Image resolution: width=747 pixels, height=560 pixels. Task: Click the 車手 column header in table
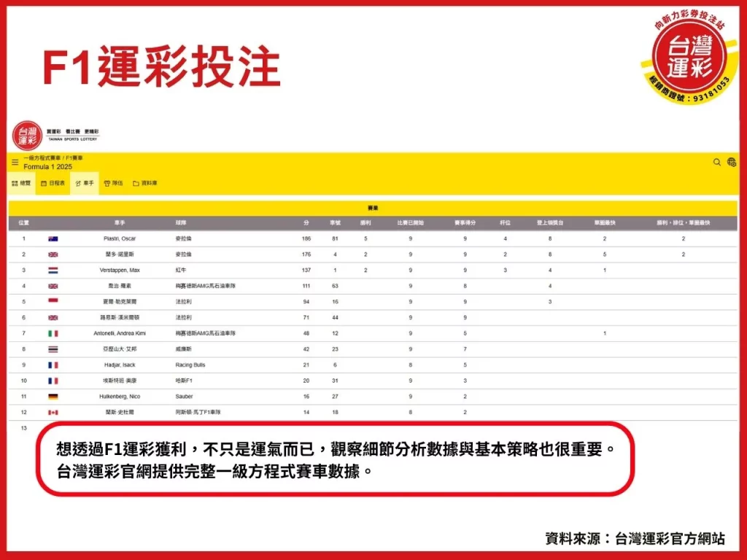[120, 223]
